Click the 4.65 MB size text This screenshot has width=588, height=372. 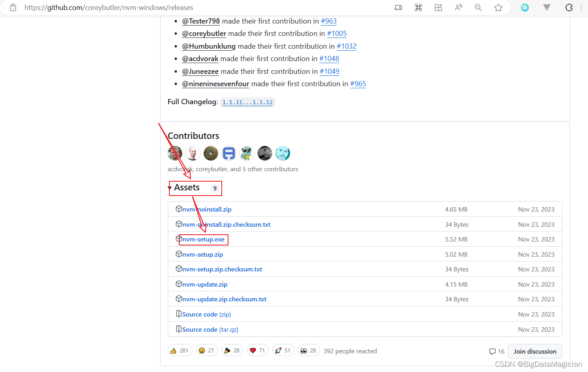click(456, 209)
